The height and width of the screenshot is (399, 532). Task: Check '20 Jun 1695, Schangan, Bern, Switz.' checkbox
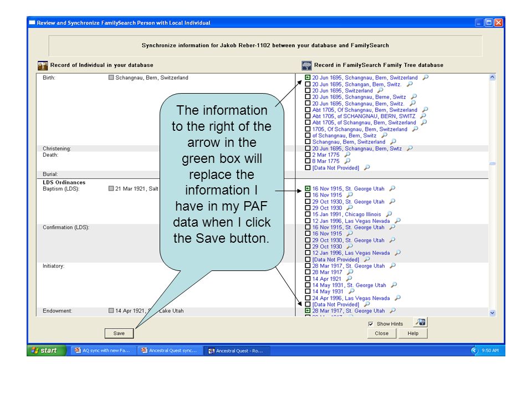click(308, 84)
